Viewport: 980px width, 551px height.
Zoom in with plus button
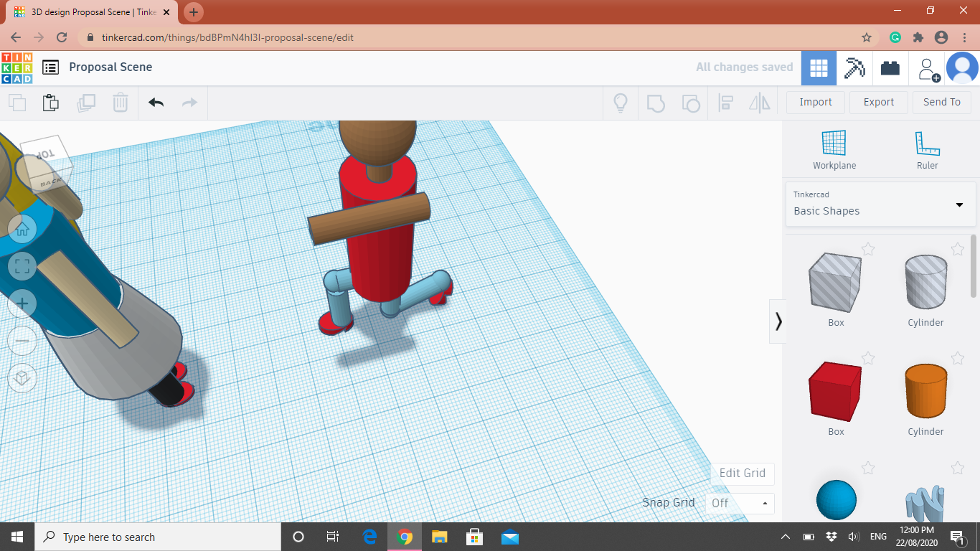(22, 303)
